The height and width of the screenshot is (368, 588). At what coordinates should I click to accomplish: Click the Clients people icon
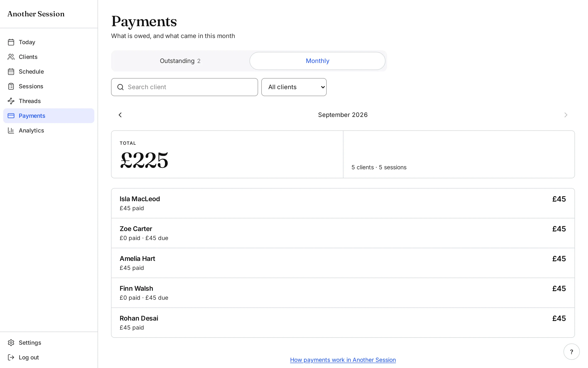tap(11, 57)
